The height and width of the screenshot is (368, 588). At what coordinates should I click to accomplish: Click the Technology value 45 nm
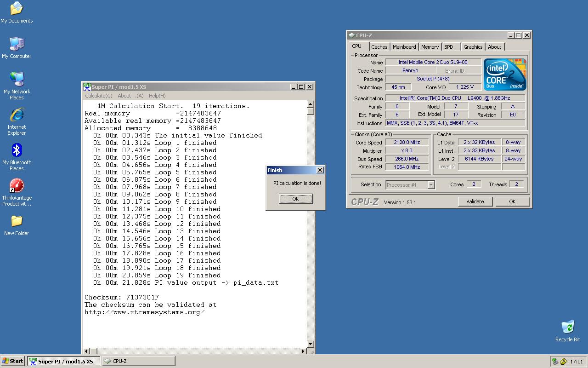(x=398, y=87)
